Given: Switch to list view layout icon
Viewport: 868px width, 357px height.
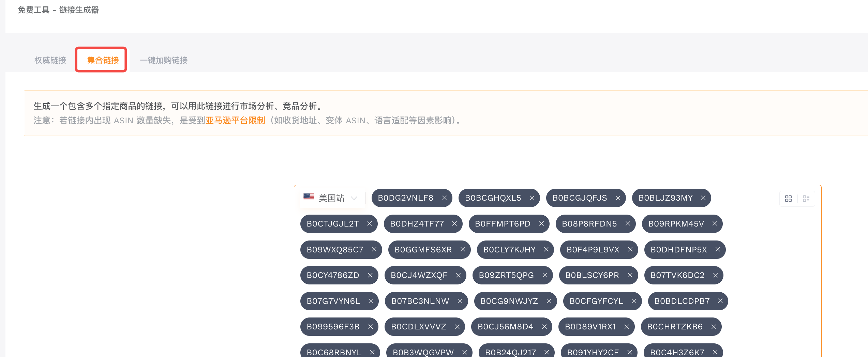Looking at the screenshot, I should click(x=806, y=199).
